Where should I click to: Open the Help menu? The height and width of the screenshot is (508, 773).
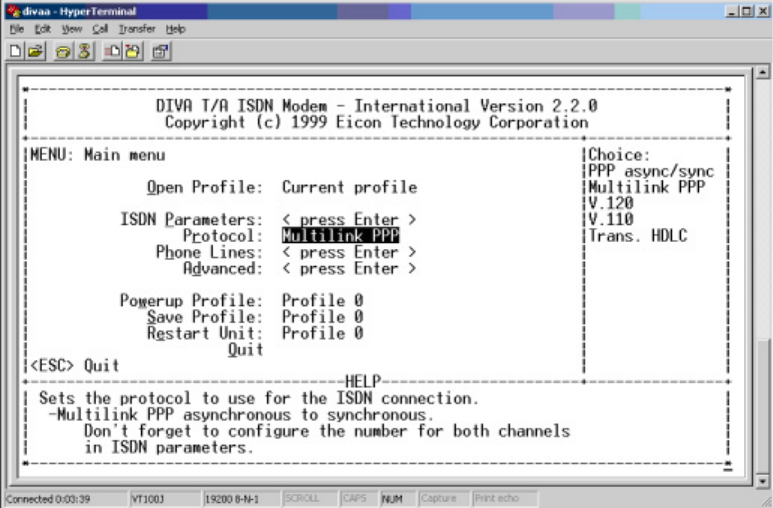tap(176, 29)
